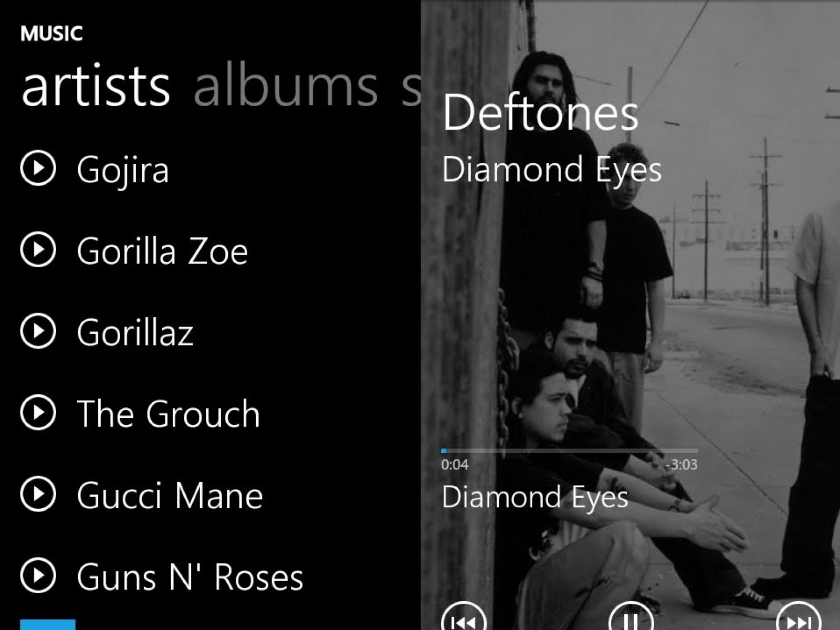Open the Gorillaz artist entry

[135, 333]
